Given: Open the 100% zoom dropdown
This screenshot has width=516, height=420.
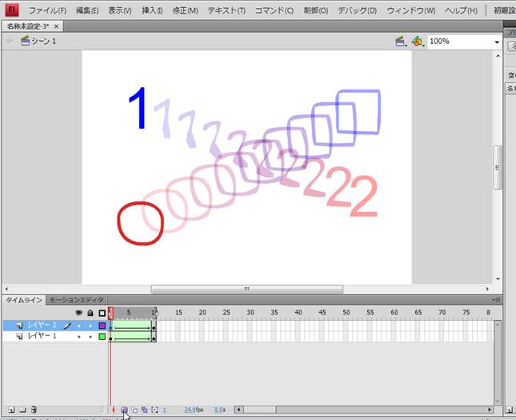Looking at the screenshot, I should click(496, 42).
